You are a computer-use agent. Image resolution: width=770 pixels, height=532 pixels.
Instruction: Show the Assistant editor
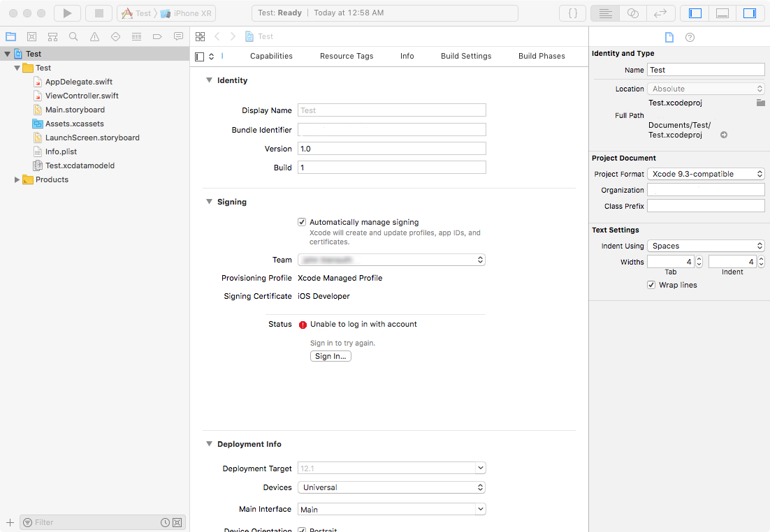pos(633,13)
